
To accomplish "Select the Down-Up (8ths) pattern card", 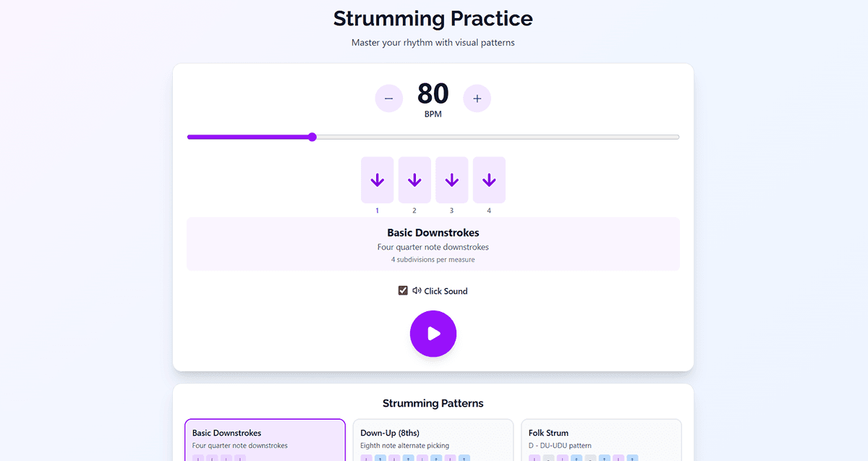I will point(433,439).
